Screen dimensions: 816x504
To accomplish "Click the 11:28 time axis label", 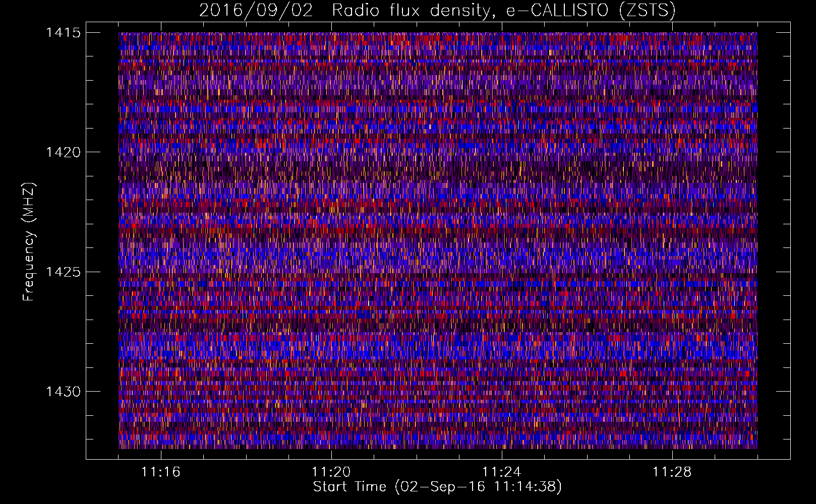I will pos(672,472).
